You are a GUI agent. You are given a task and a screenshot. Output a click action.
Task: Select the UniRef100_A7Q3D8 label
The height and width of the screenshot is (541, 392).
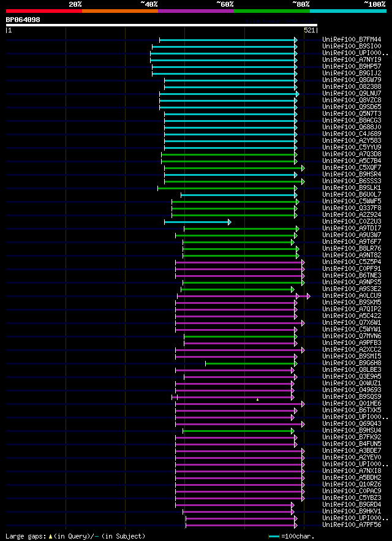pyautogui.click(x=352, y=154)
